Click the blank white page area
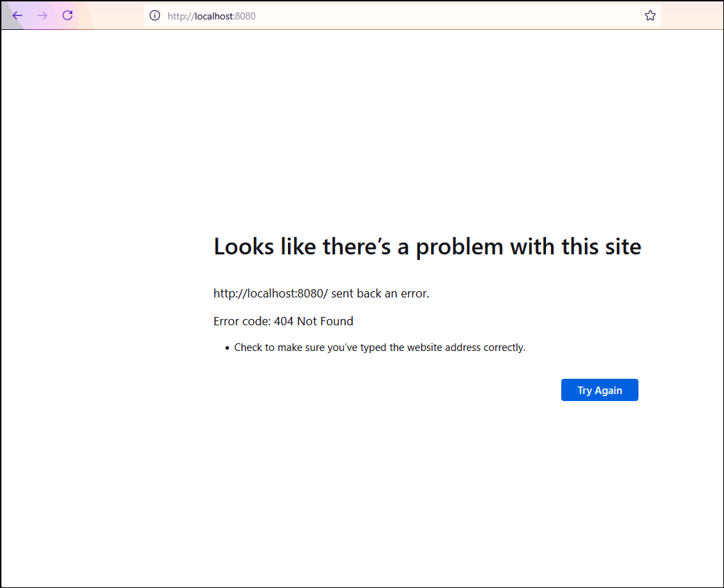 pos(362,487)
